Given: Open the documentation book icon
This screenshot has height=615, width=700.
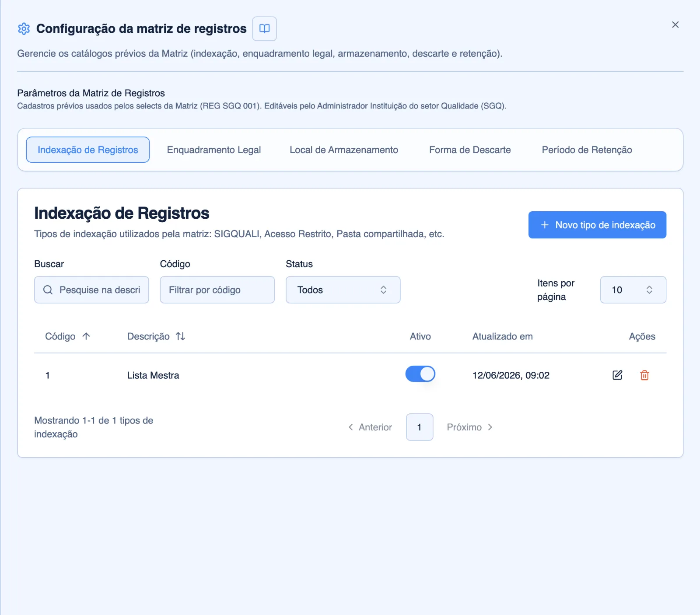Looking at the screenshot, I should click(x=264, y=28).
